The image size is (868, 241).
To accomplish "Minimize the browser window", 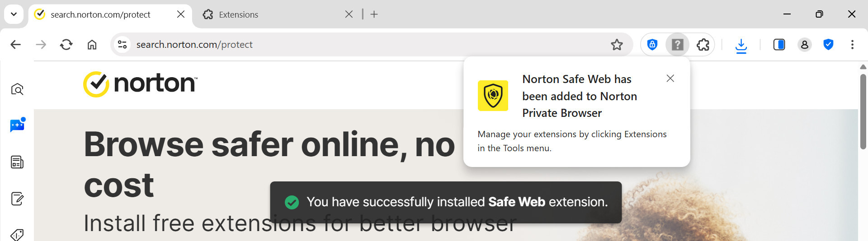I will point(787,14).
